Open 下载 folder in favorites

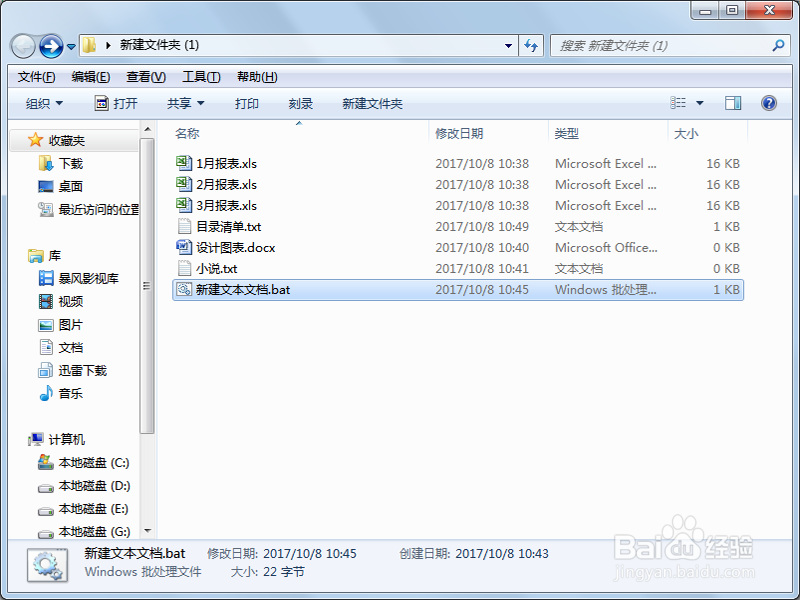[x=70, y=163]
